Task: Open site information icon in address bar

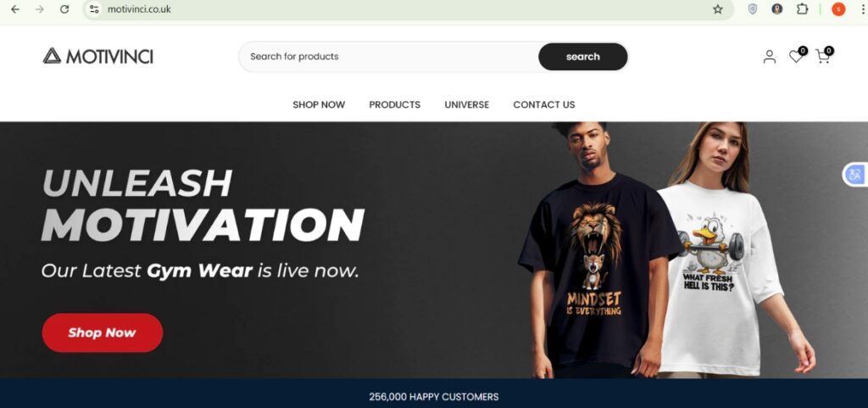Action: (x=94, y=9)
